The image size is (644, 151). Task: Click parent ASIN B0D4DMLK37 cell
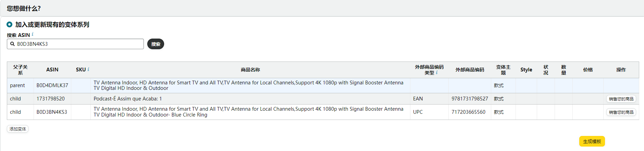coord(52,85)
